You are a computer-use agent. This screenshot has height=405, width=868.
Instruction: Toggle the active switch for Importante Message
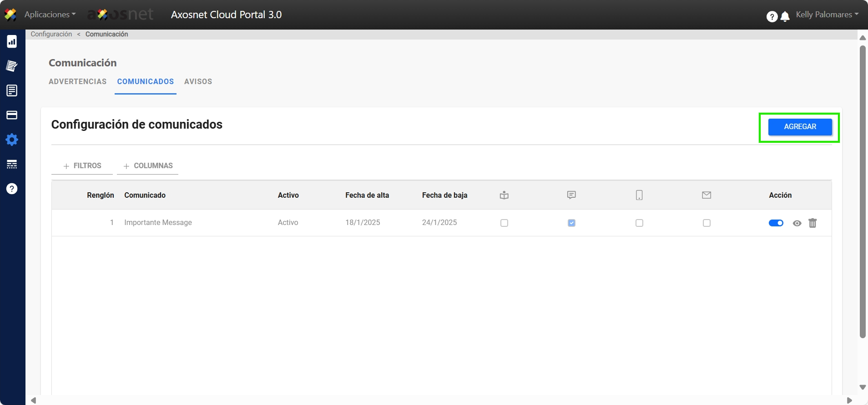[776, 223]
